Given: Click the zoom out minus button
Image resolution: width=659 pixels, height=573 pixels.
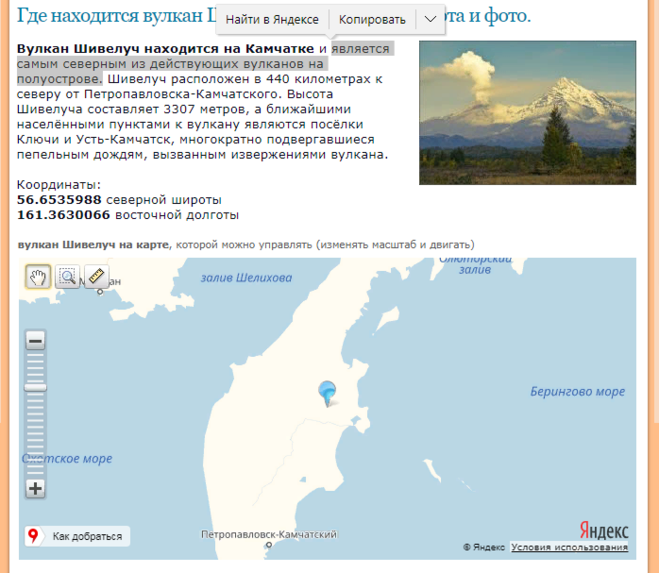Looking at the screenshot, I should (35, 341).
